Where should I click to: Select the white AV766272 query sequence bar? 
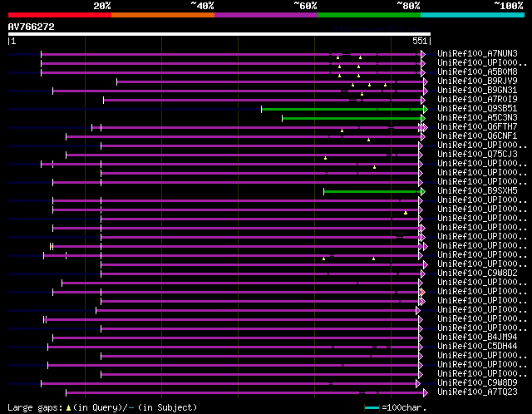(x=219, y=34)
